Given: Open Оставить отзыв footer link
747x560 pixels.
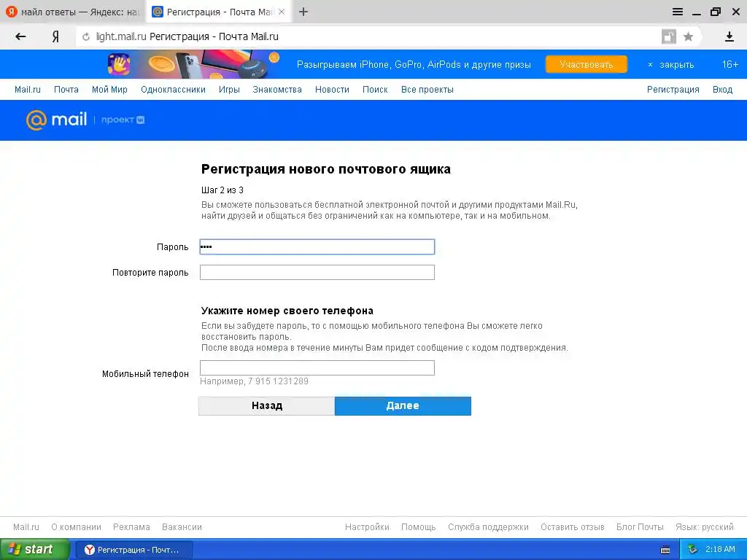Looking at the screenshot, I should point(572,527).
